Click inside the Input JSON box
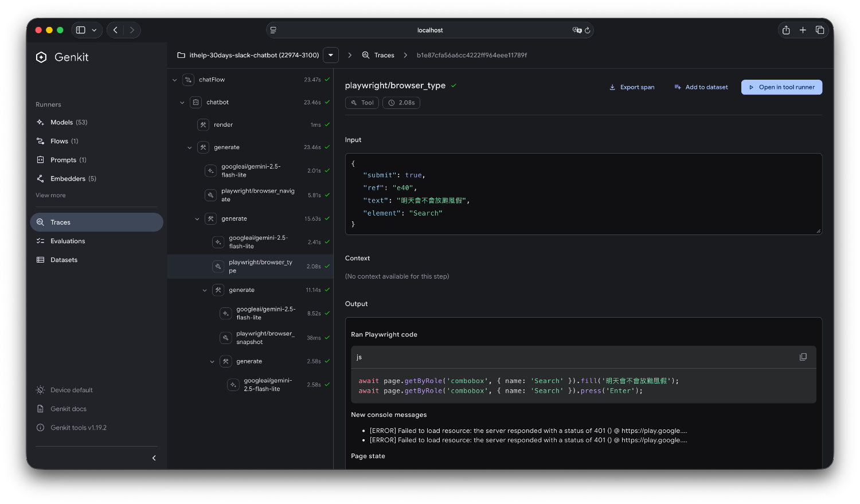Viewport: 860px width, 504px height. (583, 194)
